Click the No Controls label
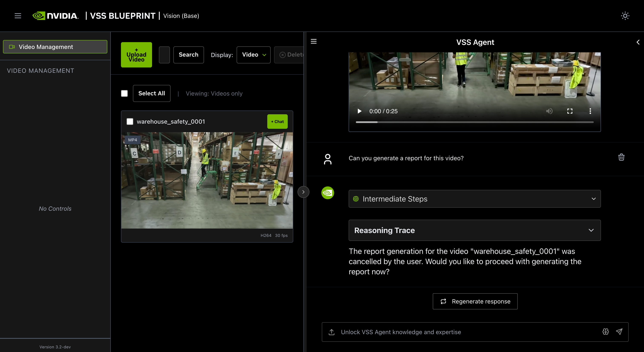The height and width of the screenshot is (352, 644). tap(55, 209)
